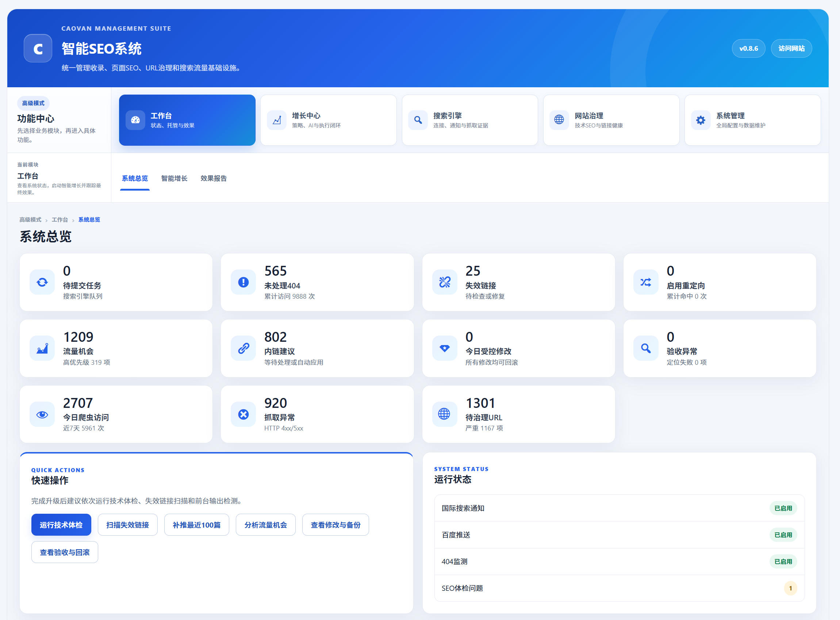Click the eye icon for 今日爬虫访问

(x=42, y=414)
